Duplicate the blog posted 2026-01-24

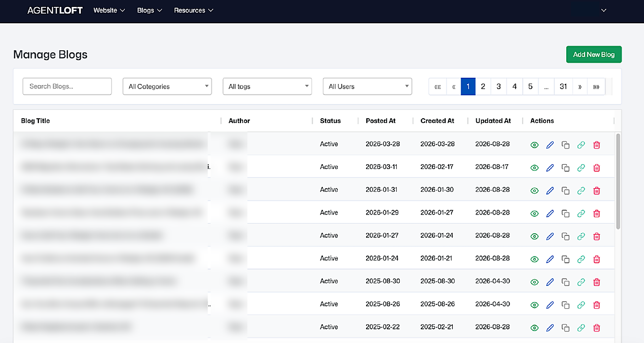566,259
